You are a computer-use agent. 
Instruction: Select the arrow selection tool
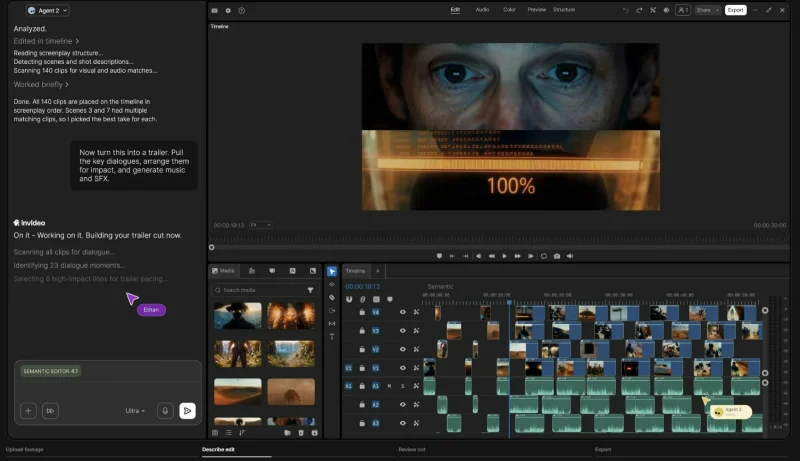[x=332, y=271]
